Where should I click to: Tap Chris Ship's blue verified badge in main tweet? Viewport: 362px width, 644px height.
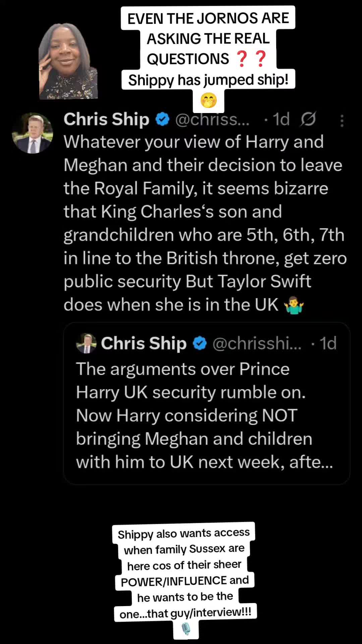coord(163,119)
